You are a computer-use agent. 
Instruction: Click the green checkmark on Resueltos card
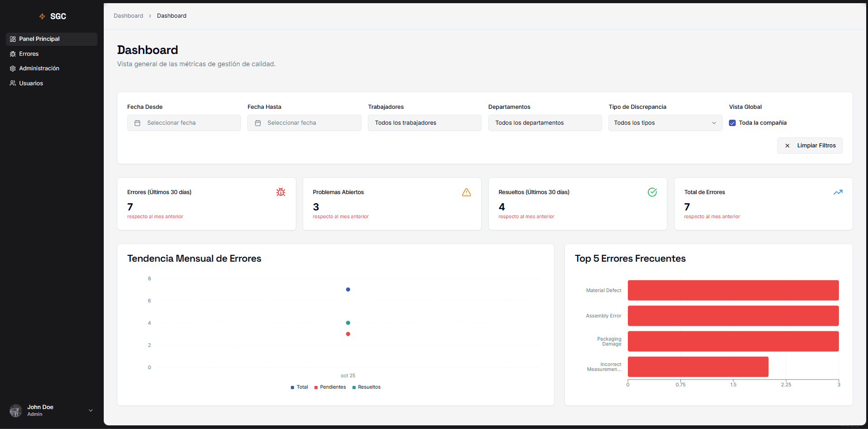tap(652, 192)
